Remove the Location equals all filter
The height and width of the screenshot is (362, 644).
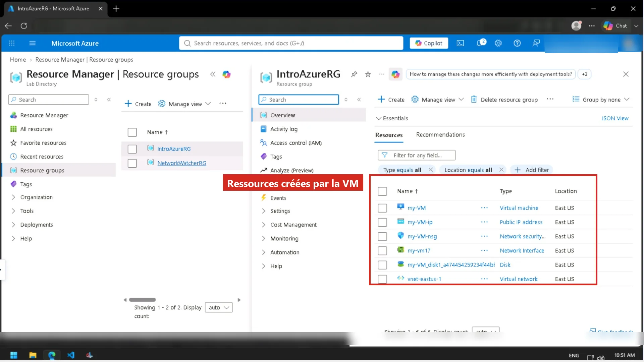(x=501, y=170)
